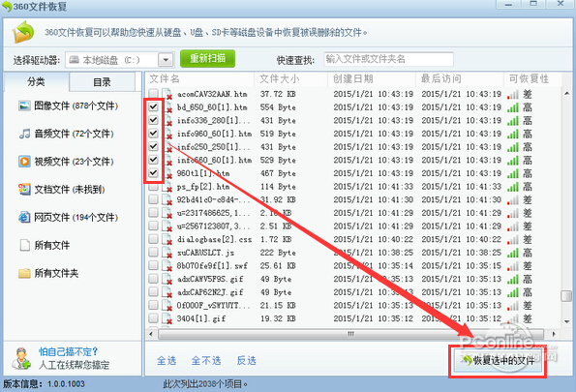
Task: Choose the 视频文件 play icon
Action: pyautogui.click(x=24, y=162)
